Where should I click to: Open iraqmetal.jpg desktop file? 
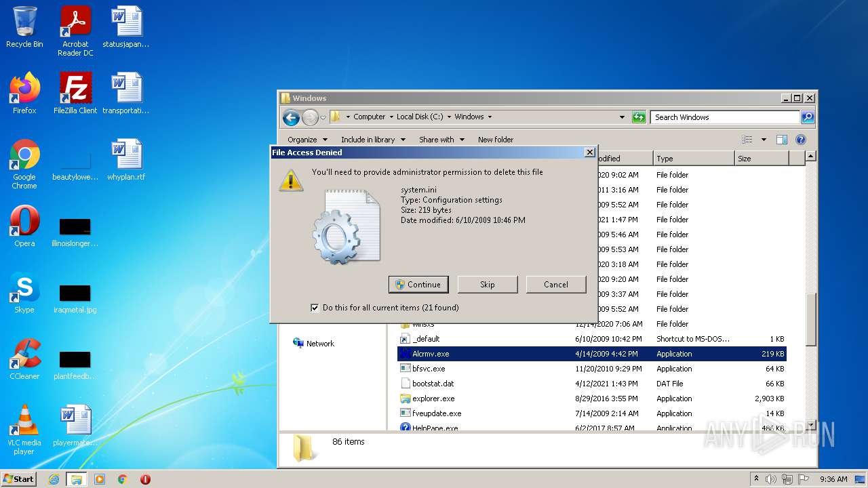click(75, 298)
